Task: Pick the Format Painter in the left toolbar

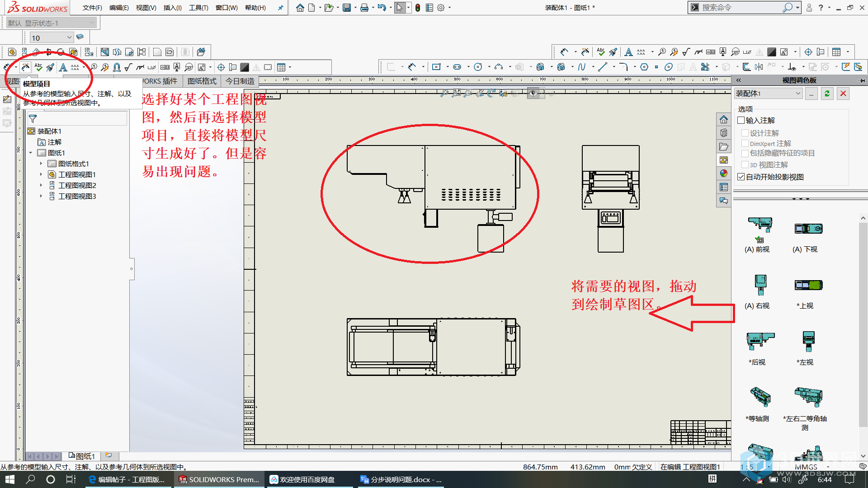Action: pyautogui.click(x=50, y=67)
